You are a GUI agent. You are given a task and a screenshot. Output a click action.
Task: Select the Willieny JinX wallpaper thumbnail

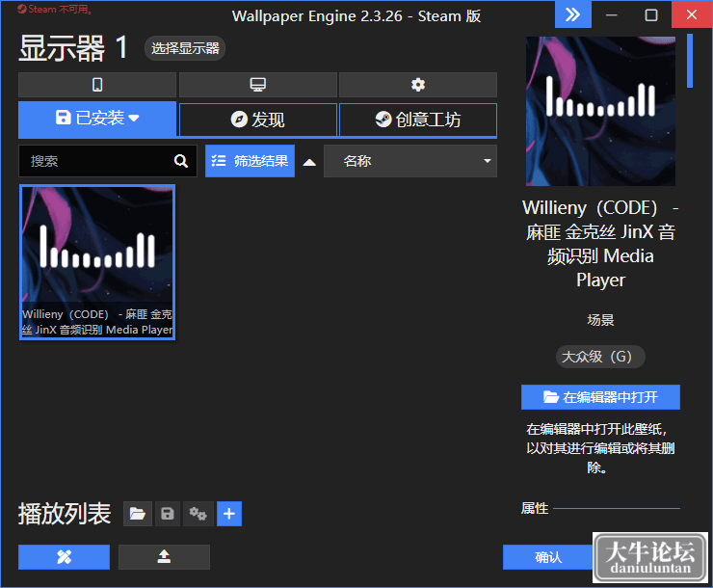(x=97, y=262)
